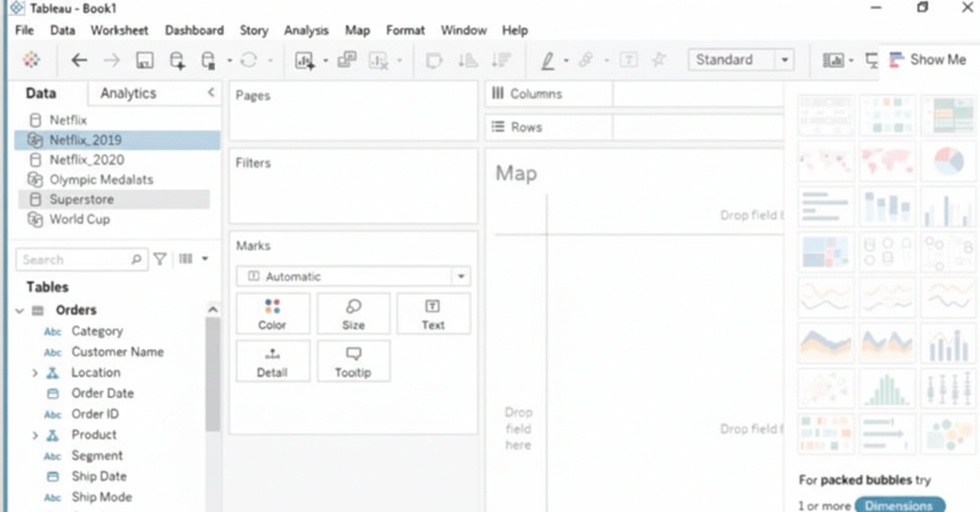Screen dimensions: 980x512
Task: Click the New Data Source icon
Action: click(x=177, y=61)
